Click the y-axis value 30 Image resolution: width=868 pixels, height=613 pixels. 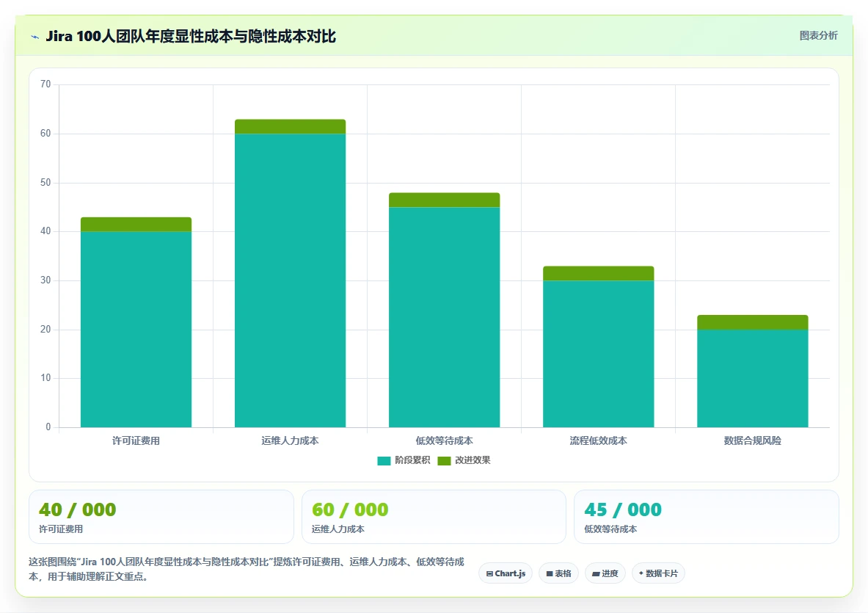(45, 280)
